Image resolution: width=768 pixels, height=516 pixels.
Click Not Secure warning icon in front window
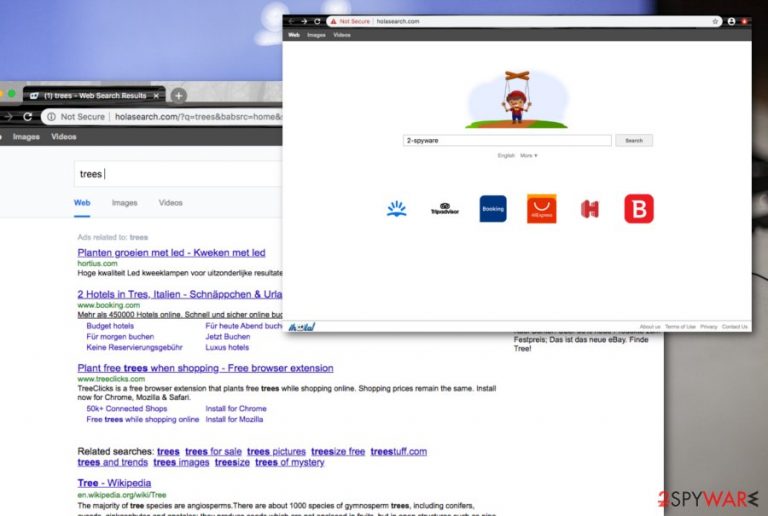[334, 22]
